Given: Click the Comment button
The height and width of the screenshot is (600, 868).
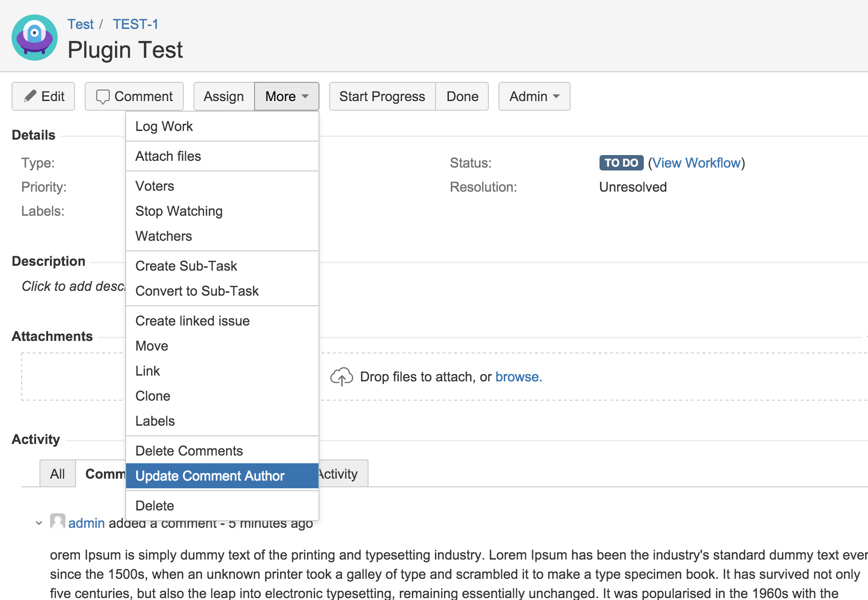Looking at the screenshot, I should tap(134, 96).
